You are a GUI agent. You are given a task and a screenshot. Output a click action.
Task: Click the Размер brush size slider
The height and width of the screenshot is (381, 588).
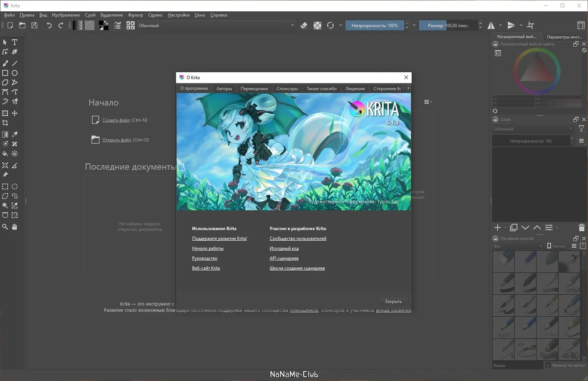[x=448, y=25]
